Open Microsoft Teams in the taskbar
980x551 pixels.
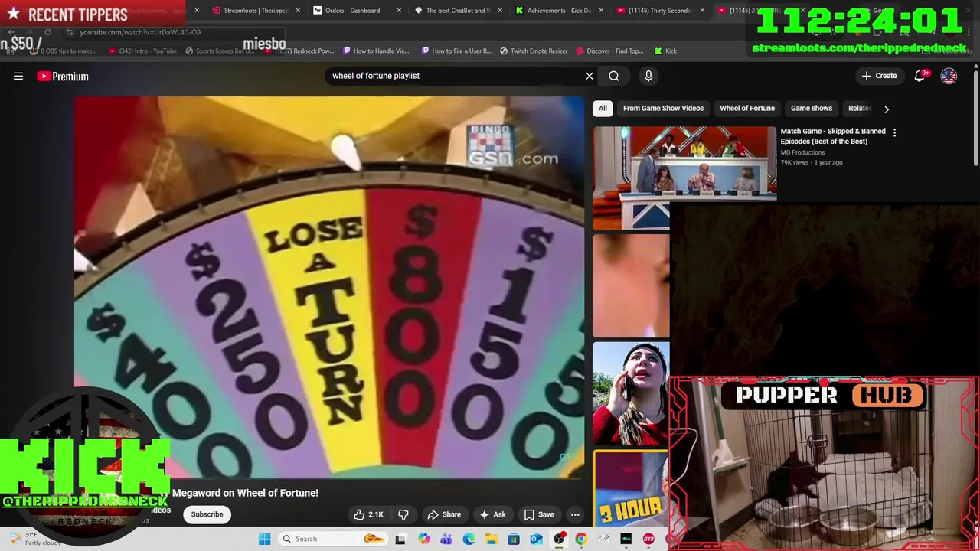[446, 539]
